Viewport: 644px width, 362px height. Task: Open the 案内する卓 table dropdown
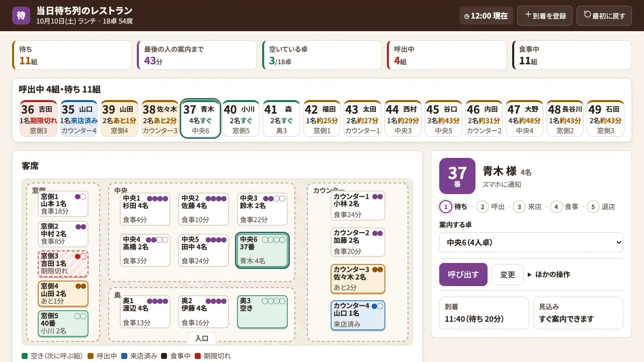(531, 242)
